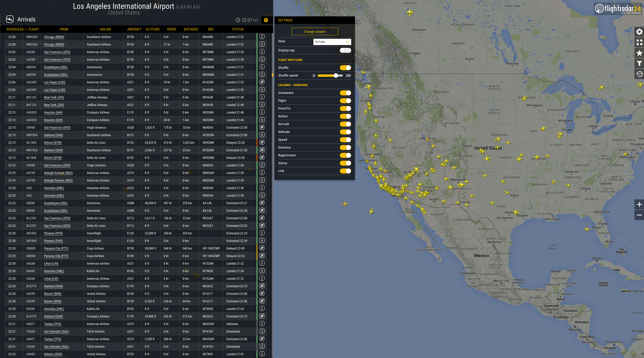Open Raleigh-Durham (RDU) link for AA759 0 kt row
The height and width of the screenshot is (358, 644).
[x=58, y=173]
